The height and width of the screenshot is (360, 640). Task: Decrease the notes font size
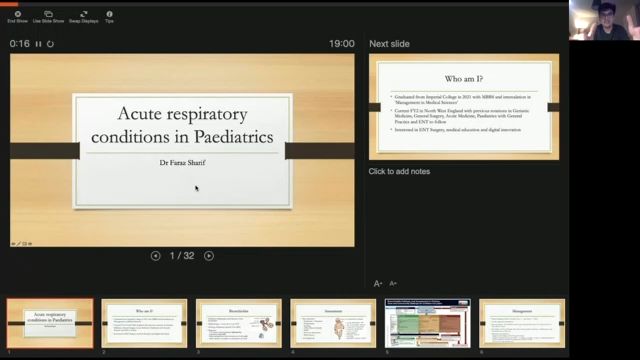pos(393,283)
